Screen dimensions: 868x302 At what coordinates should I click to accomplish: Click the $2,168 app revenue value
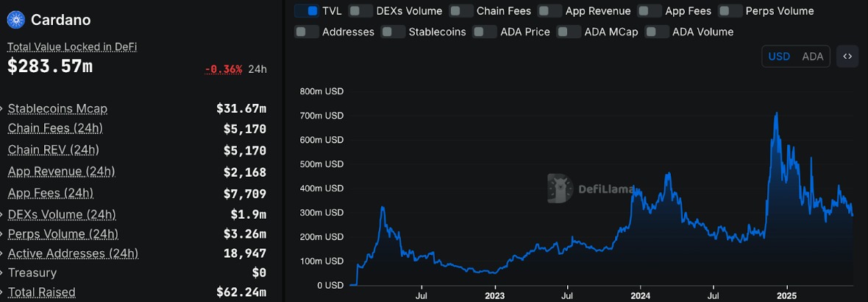pos(245,172)
